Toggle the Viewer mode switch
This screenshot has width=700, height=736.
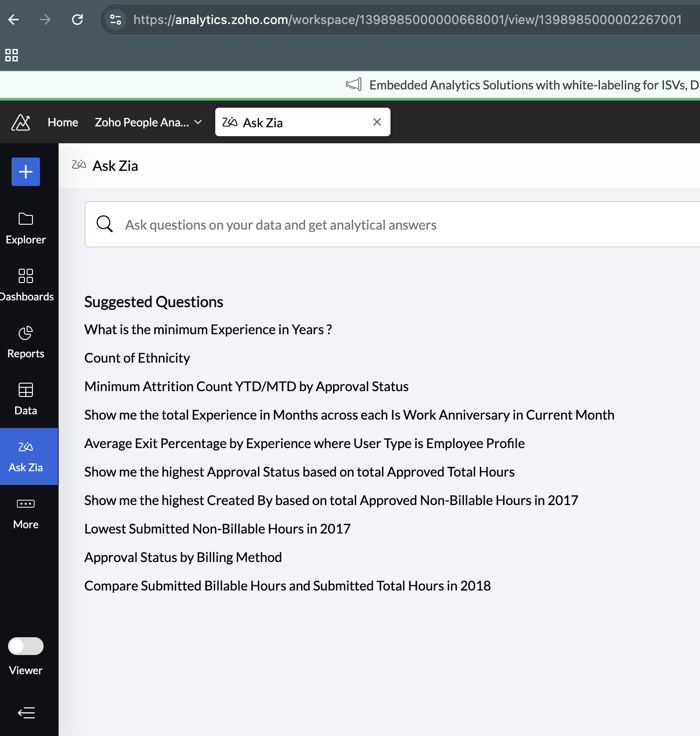coord(26,646)
